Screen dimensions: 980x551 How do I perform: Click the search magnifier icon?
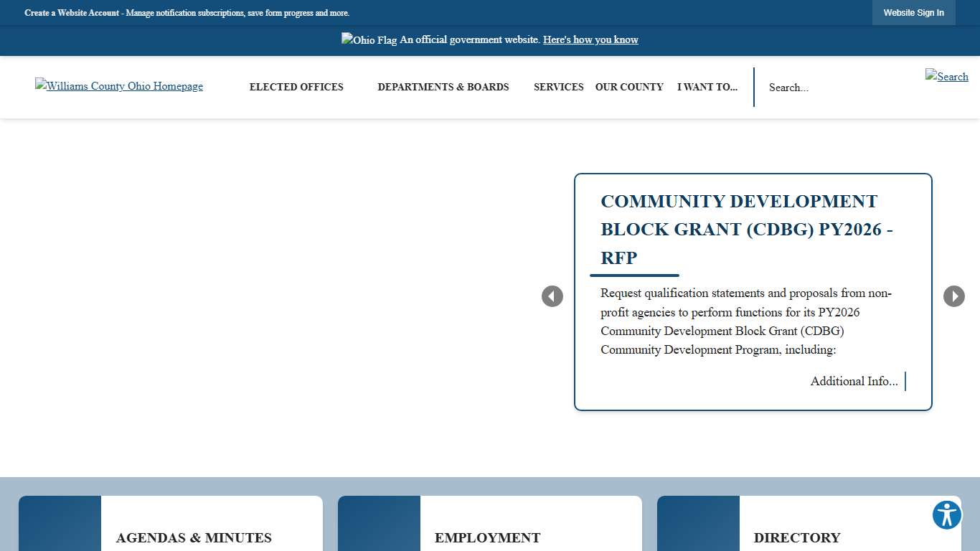tap(946, 77)
